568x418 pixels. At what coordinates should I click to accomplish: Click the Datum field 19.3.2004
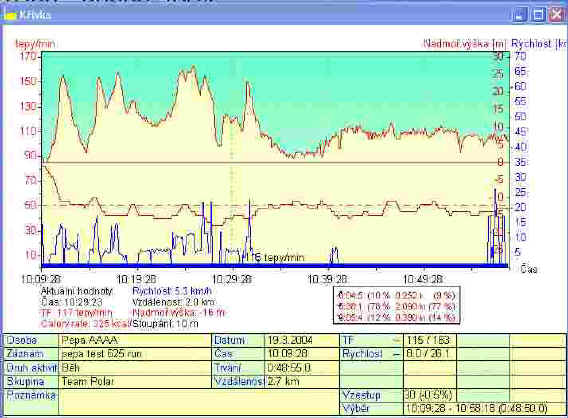301,340
